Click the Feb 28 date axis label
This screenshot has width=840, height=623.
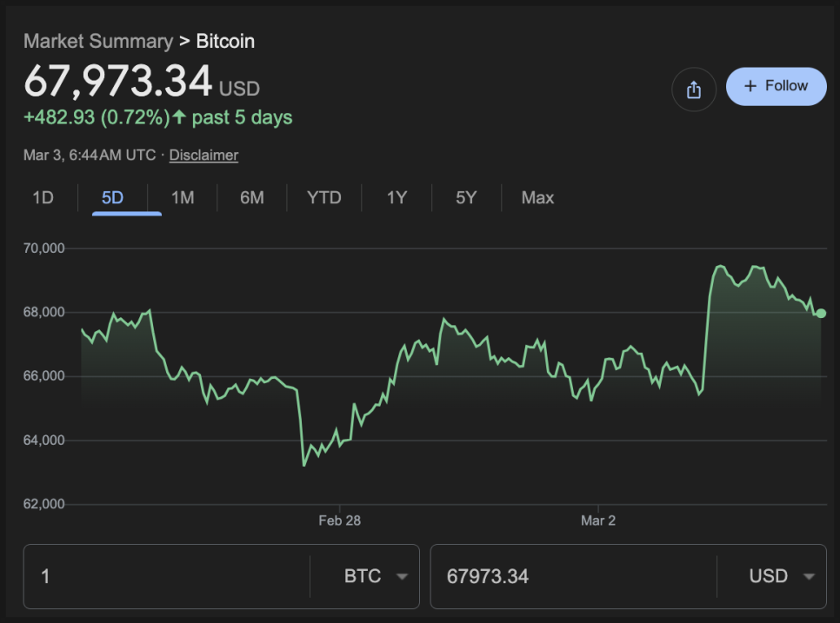339,520
